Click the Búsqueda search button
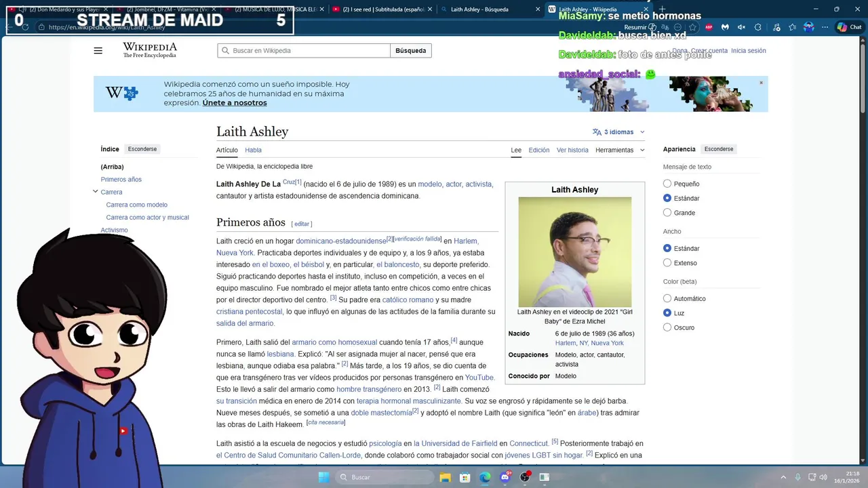The image size is (868, 488). pos(411,51)
